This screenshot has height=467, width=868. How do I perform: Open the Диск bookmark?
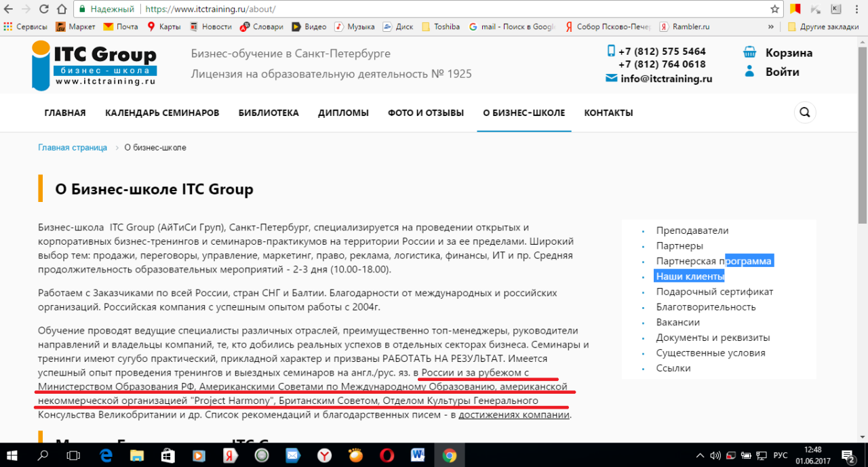tap(398, 27)
